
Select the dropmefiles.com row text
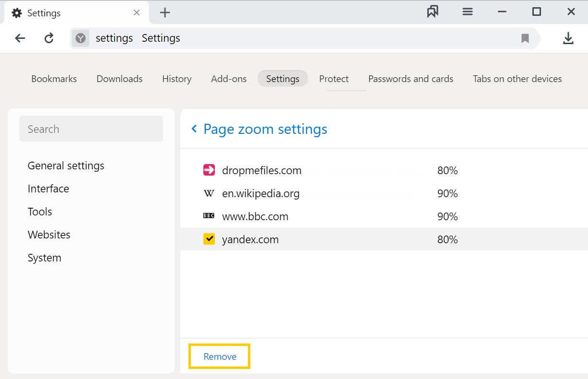[x=262, y=170]
